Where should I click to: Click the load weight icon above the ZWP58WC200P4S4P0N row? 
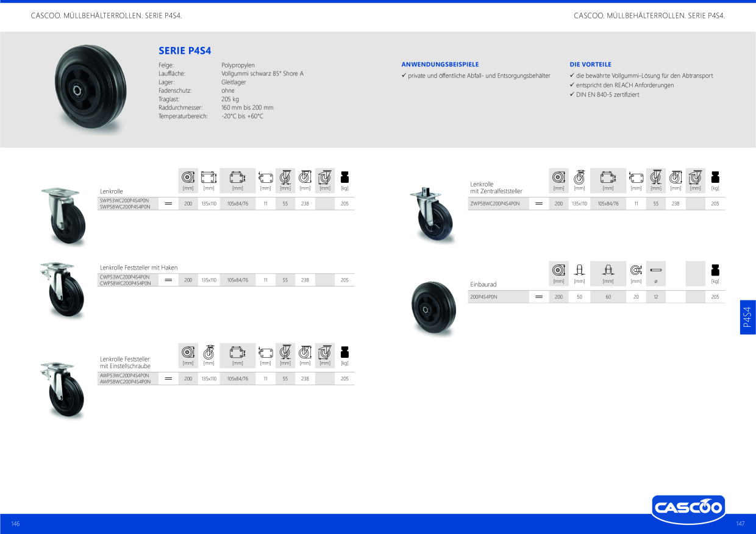(715, 177)
